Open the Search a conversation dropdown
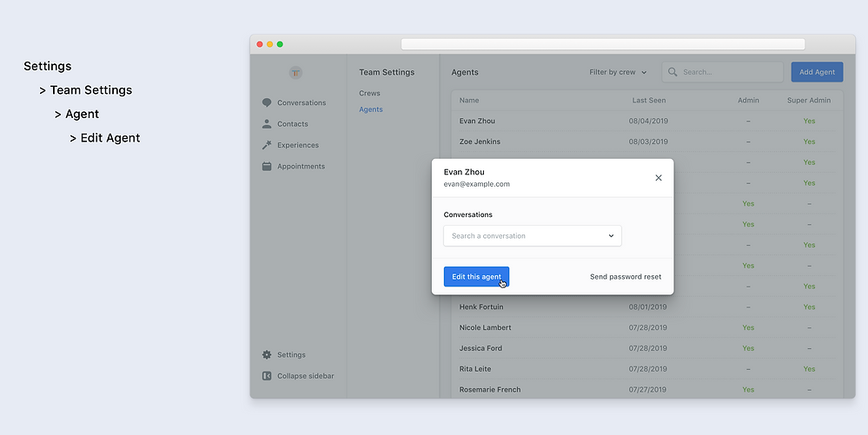 [x=533, y=236]
